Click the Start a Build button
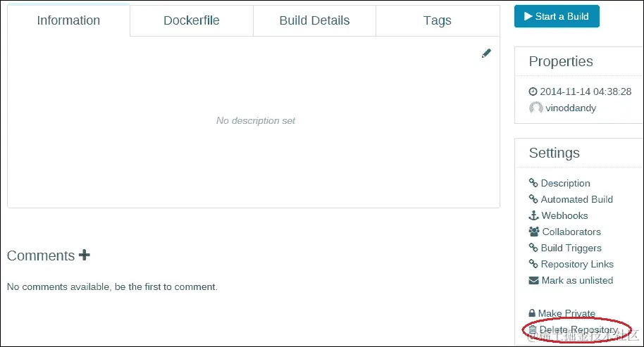Viewport: 644px width, 347px height. 557,16
